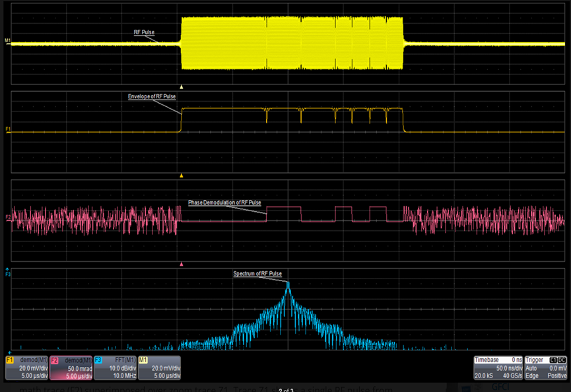Open the Timebase descriptor box
This screenshot has height=392, width=571.
point(498,368)
